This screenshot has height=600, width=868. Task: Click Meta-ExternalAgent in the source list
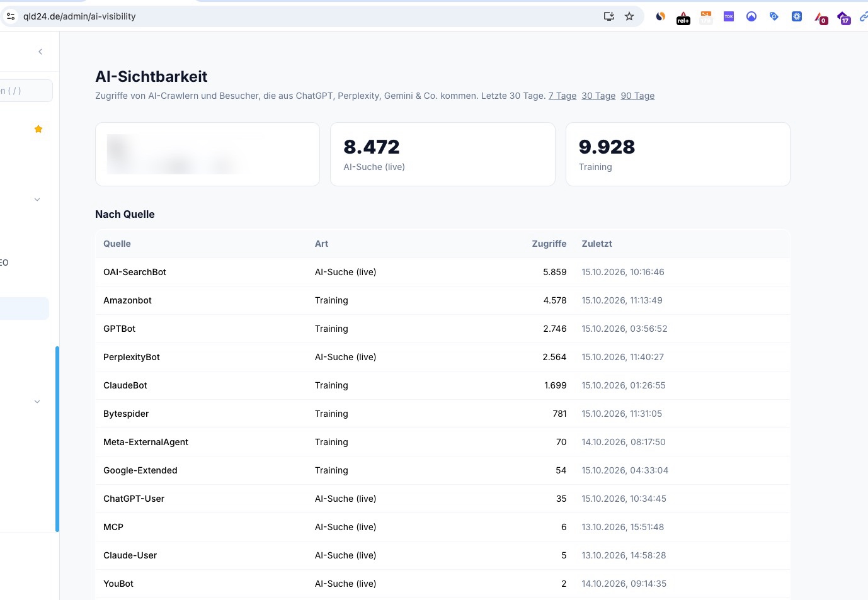click(x=146, y=442)
